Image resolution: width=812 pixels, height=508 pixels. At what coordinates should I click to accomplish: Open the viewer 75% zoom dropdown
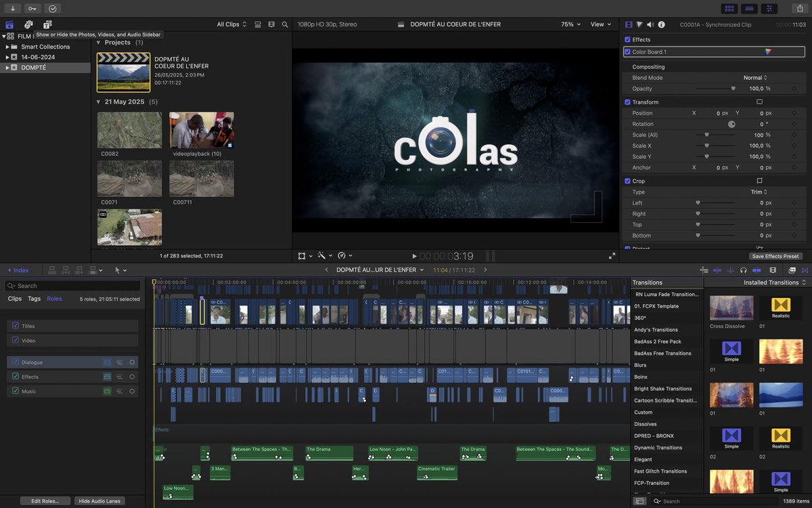point(570,24)
